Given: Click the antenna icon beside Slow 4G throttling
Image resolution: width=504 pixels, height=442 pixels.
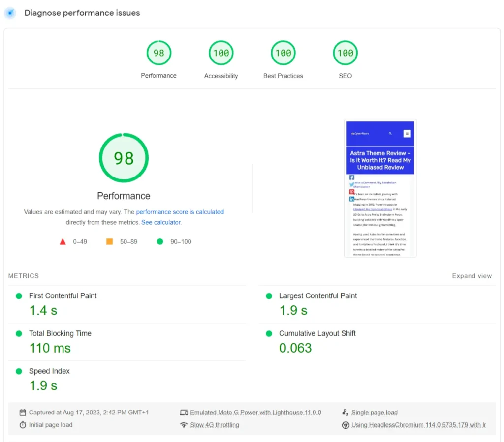Looking at the screenshot, I should point(184,425).
